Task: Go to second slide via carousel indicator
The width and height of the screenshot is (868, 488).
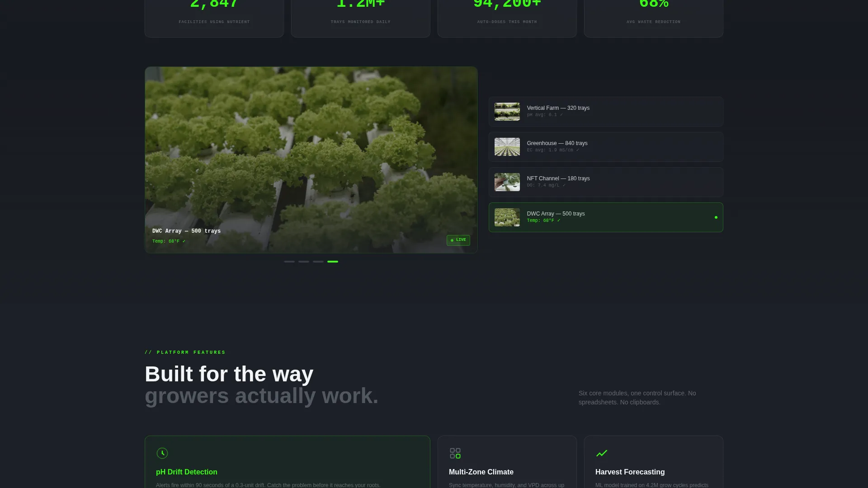Action: (304, 262)
